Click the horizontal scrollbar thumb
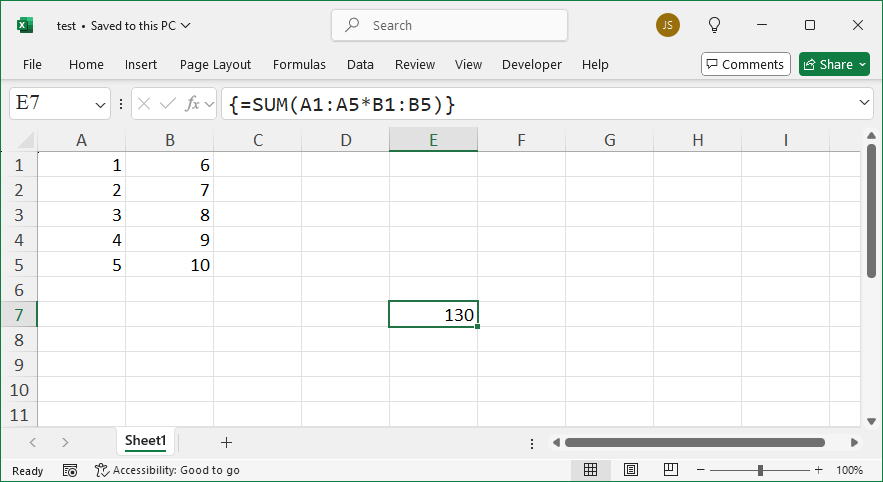 tap(695, 443)
